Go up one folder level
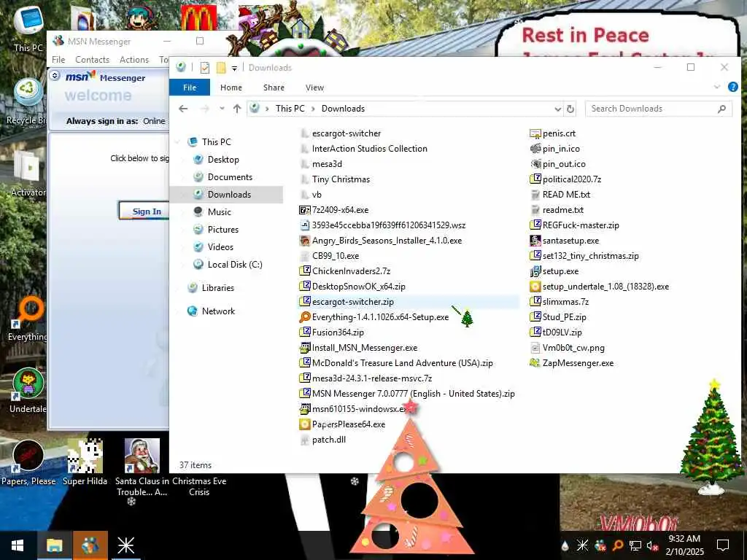 coord(237,109)
